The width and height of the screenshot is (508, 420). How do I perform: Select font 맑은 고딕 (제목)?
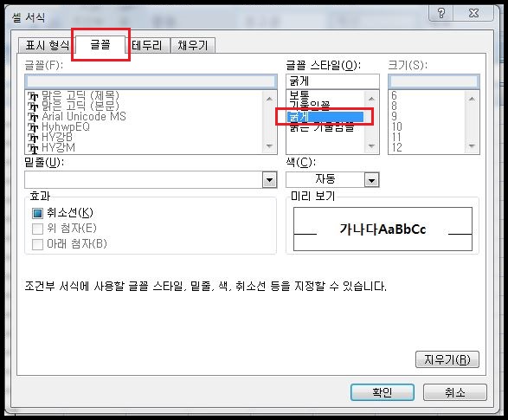pyautogui.click(x=80, y=95)
